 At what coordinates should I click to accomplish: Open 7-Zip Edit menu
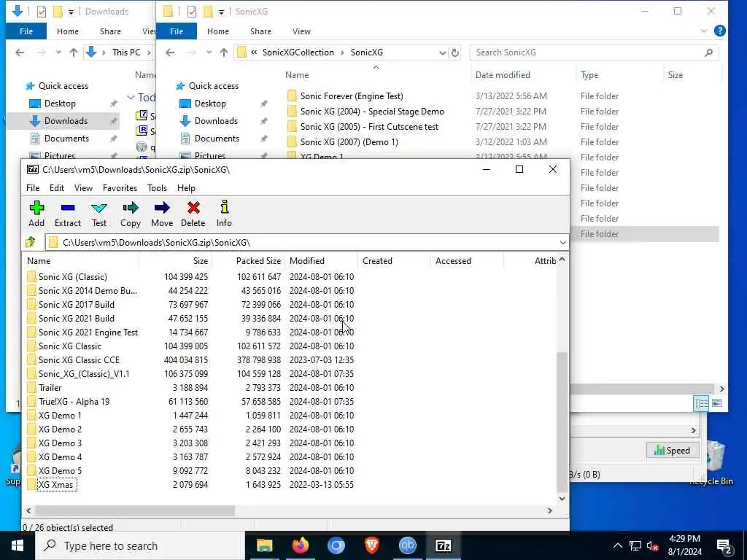click(x=57, y=188)
